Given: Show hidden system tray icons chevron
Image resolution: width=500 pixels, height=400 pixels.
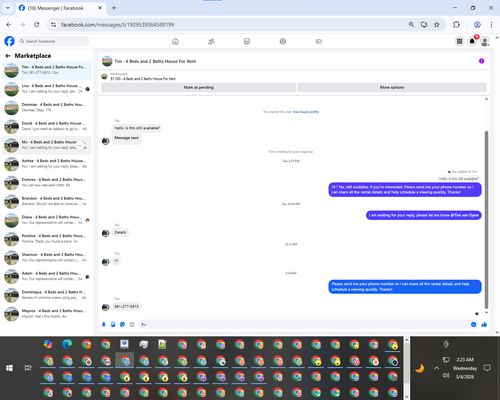Looking at the screenshot, I should click(x=437, y=368).
